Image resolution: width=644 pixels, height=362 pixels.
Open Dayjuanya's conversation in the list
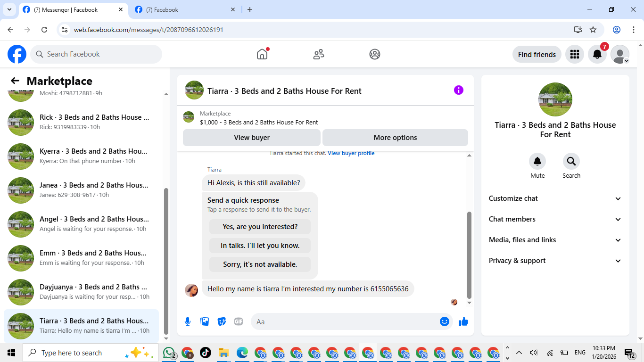tap(81, 292)
